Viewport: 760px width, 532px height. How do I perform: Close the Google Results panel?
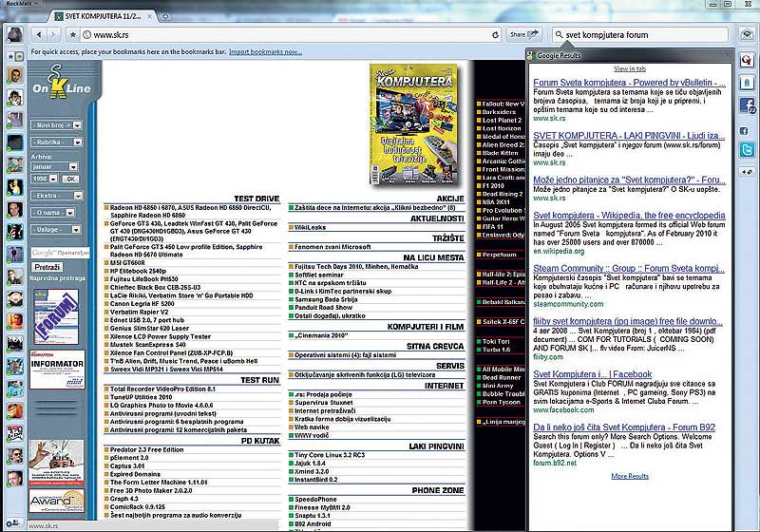[x=728, y=55]
